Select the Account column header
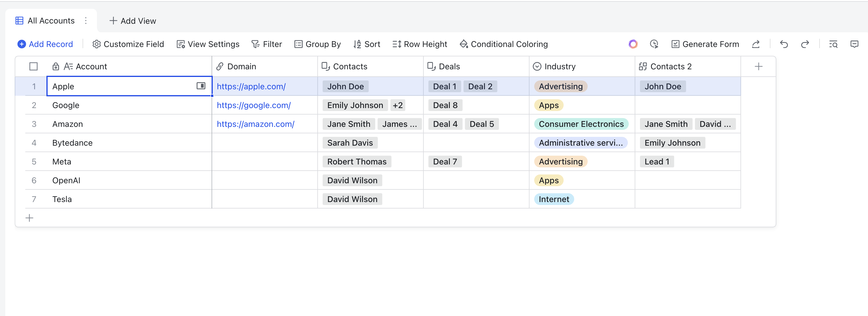This screenshot has width=868, height=316. [x=129, y=66]
